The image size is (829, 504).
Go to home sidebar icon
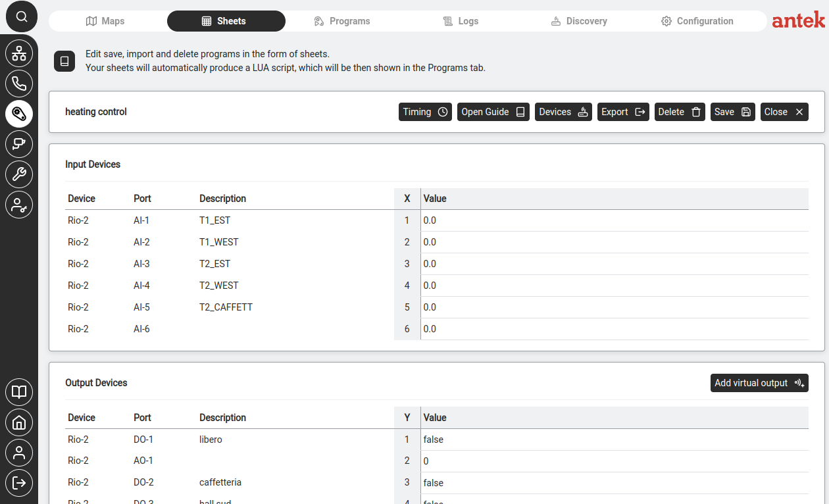pyautogui.click(x=19, y=422)
